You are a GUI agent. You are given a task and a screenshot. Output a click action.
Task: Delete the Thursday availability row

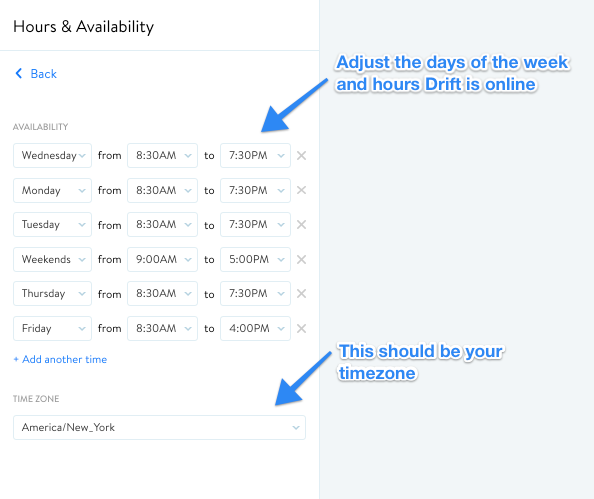302,294
